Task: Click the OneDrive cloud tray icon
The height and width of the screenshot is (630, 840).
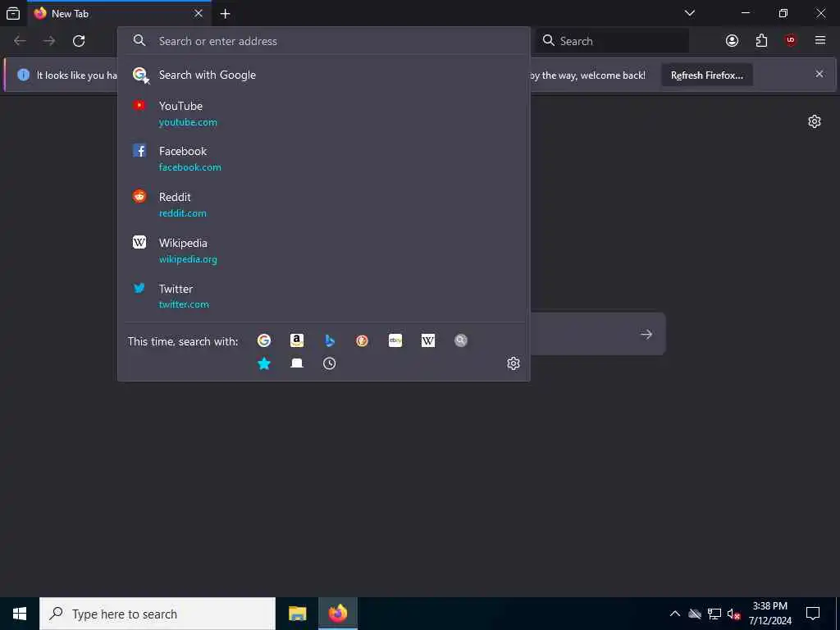Action: coord(695,614)
